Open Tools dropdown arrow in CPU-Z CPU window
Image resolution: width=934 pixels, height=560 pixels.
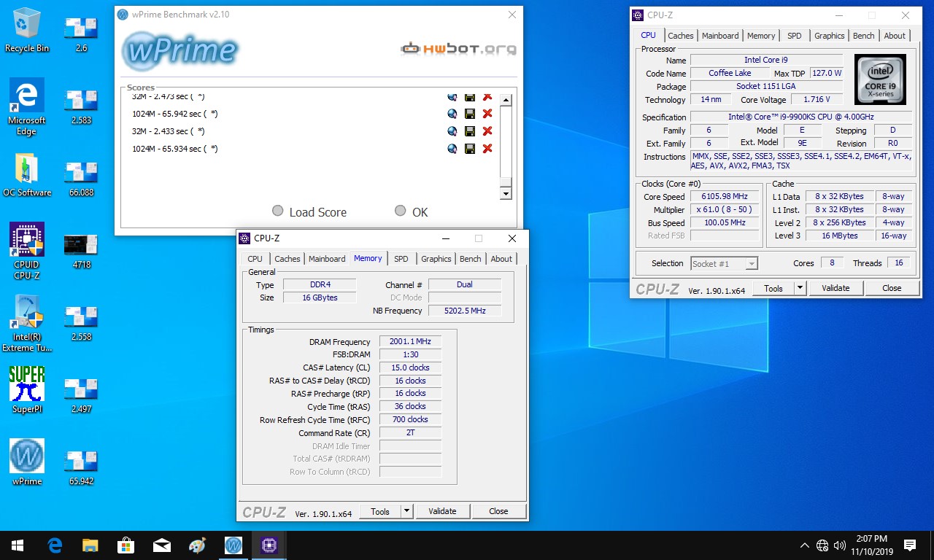800,288
